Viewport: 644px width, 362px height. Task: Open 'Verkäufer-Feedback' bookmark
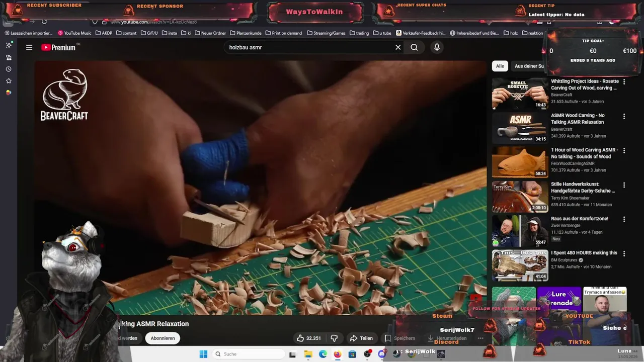pos(421,33)
